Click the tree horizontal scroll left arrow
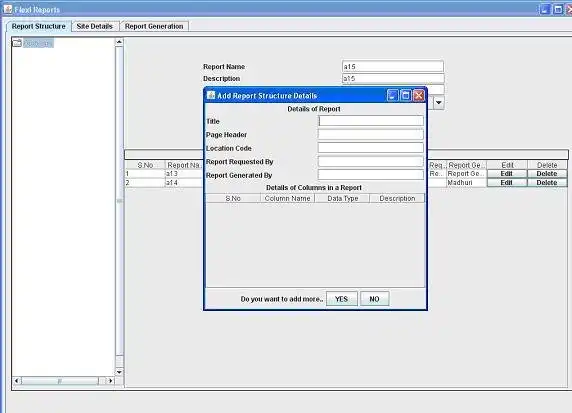Viewport: 572px width, 413px height. [16, 381]
